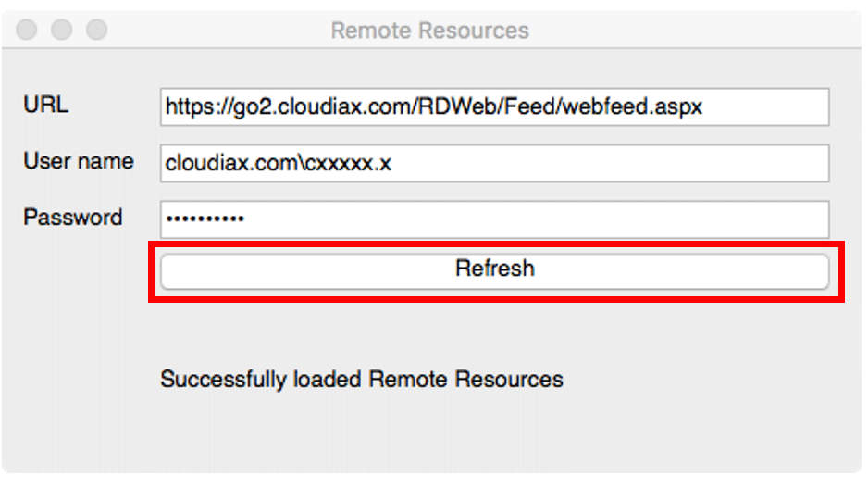Click cxxxxx.x in the User name field

(x=348, y=163)
